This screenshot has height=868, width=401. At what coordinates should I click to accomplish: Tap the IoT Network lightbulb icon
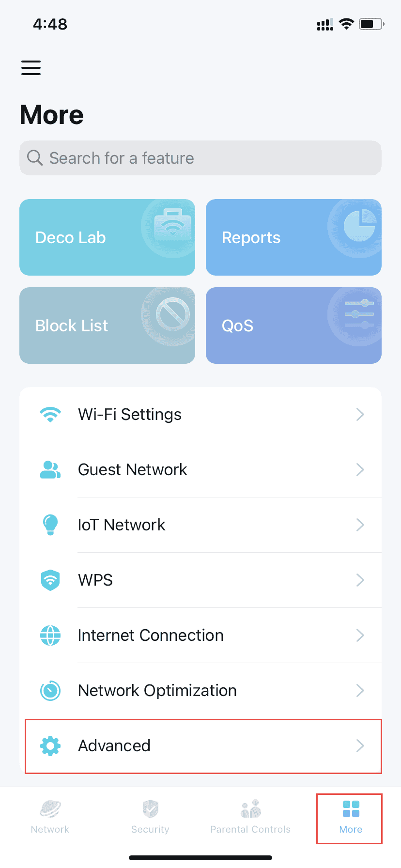[50, 525]
